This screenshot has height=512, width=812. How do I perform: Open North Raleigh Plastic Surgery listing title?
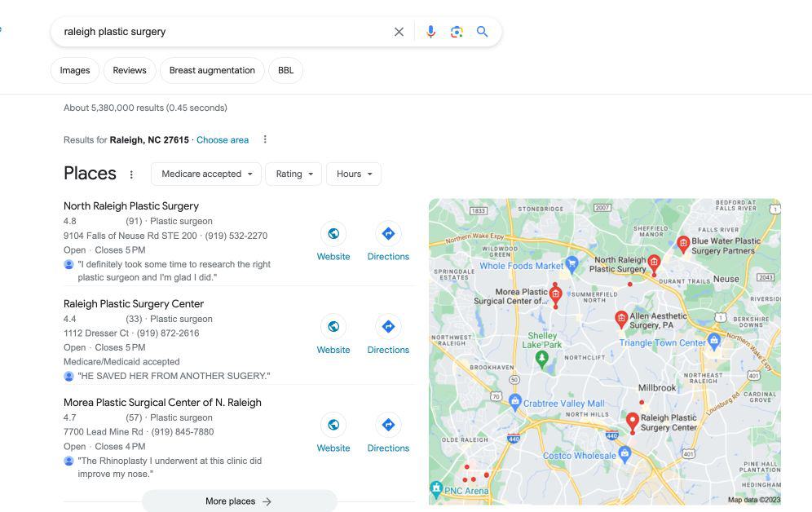point(131,206)
